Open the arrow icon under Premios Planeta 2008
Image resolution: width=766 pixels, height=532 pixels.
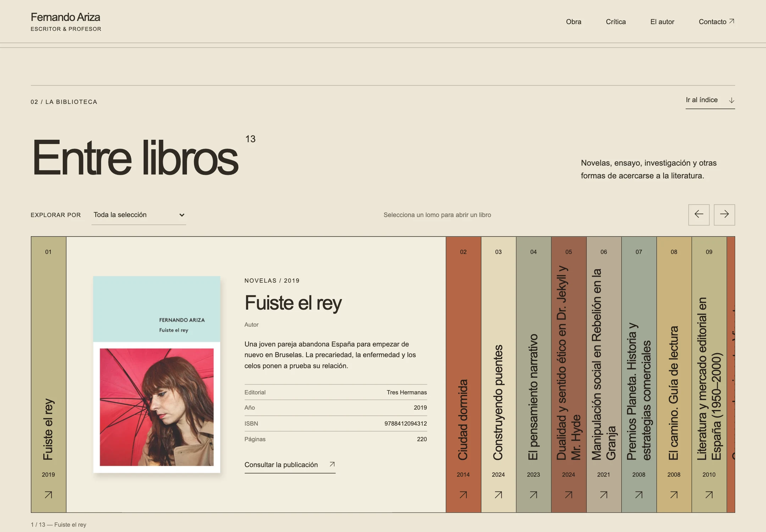pyautogui.click(x=639, y=494)
